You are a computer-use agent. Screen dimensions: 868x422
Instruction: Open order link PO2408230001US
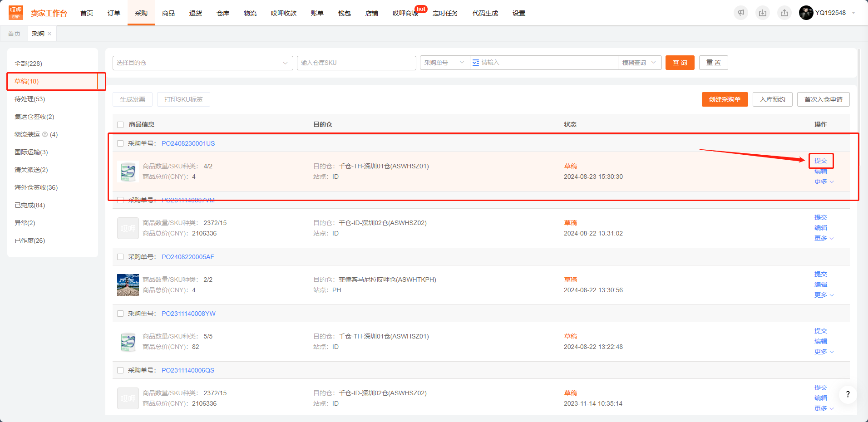(188, 143)
